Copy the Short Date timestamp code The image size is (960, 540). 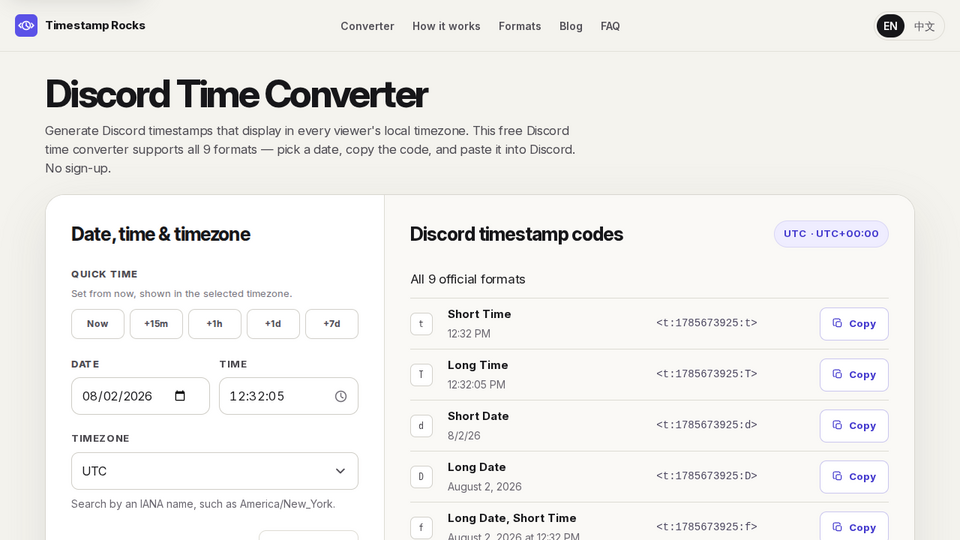(853, 426)
